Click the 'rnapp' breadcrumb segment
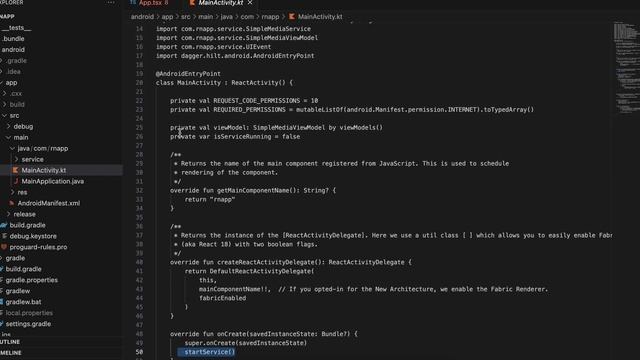This screenshot has height=360, width=640. [x=270, y=17]
